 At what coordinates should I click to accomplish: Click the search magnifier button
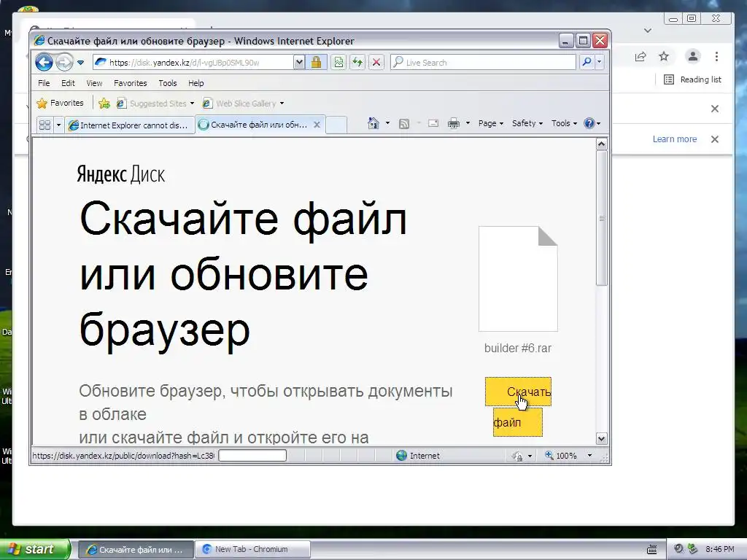(x=587, y=63)
